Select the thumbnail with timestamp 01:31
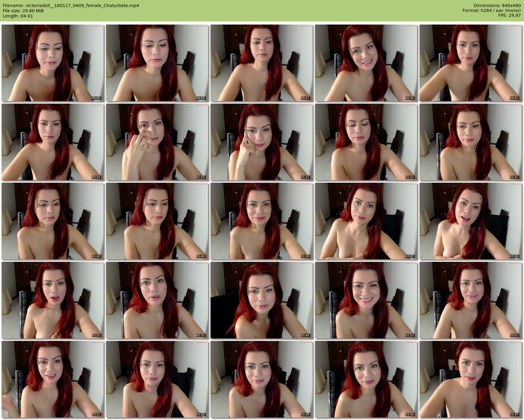 pyautogui.click(x=471, y=142)
